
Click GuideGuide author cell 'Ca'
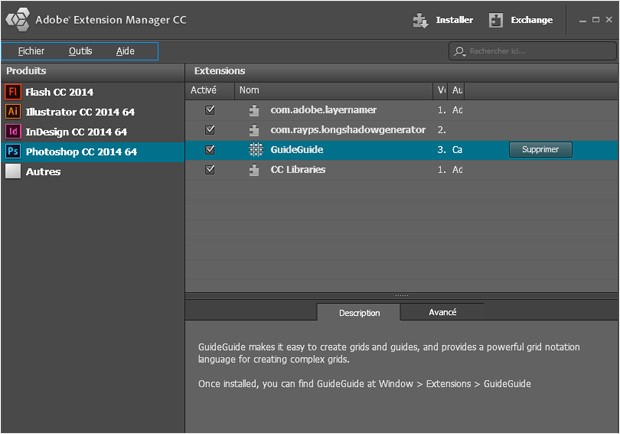coord(457,150)
